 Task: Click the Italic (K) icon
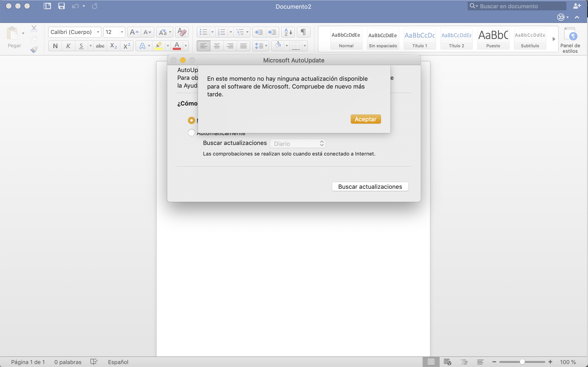(x=68, y=46)
